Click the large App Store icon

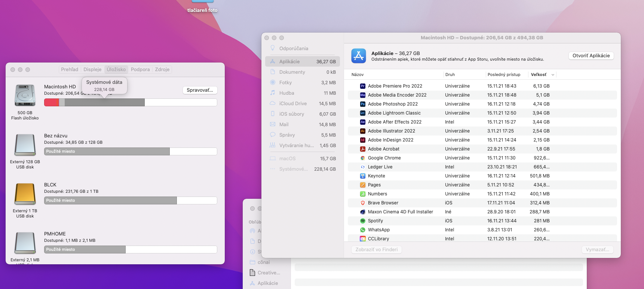[x=358, y=56]
